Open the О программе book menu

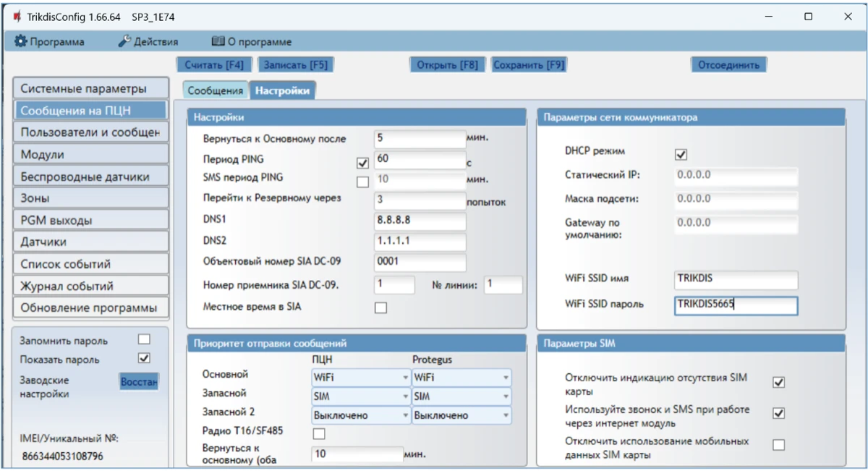(x=252, y=42)
